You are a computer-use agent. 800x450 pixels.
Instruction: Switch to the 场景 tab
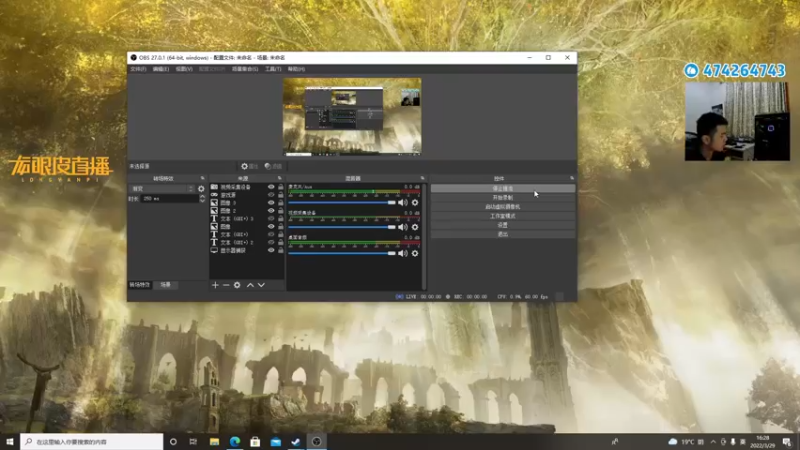(166, 285)
